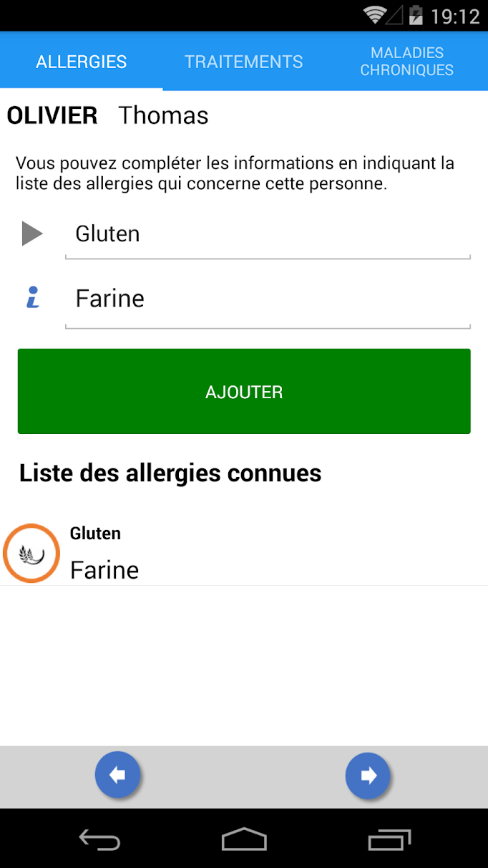Screen dimensions: 488x868
Task: Tap the Android home navigation icon
Action: (x=244, y=839)
